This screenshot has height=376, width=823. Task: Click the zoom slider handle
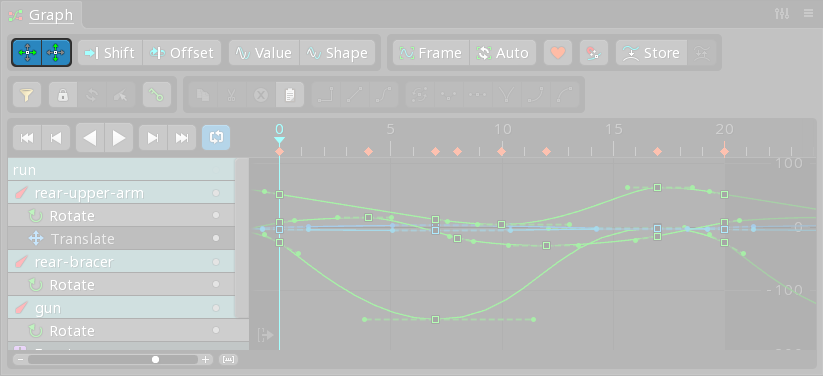point(155,360)
